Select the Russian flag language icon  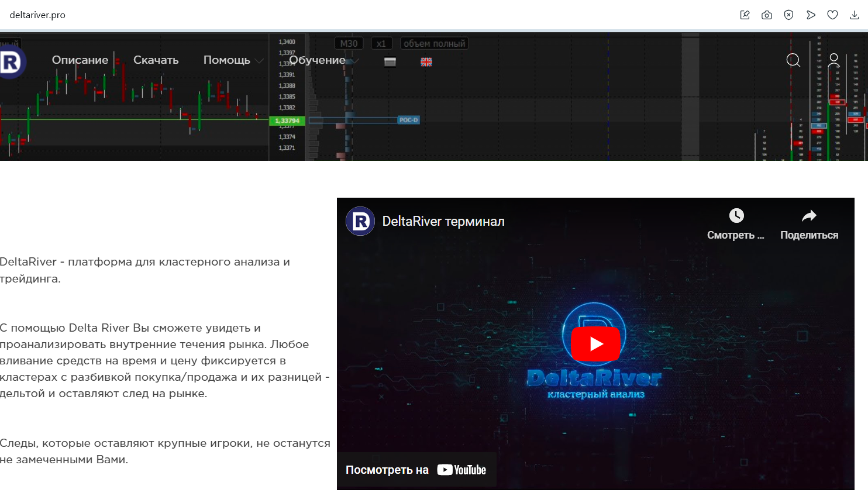pos(390,62)
